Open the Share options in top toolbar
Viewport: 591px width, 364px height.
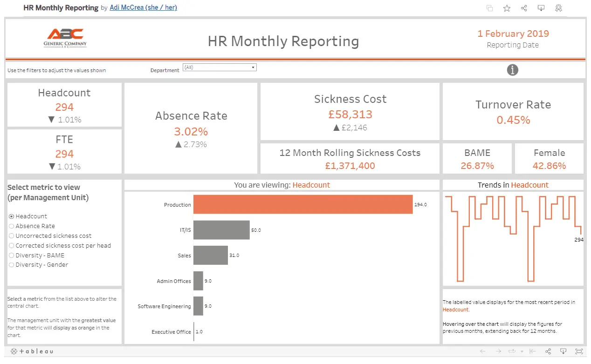point(524,8)
